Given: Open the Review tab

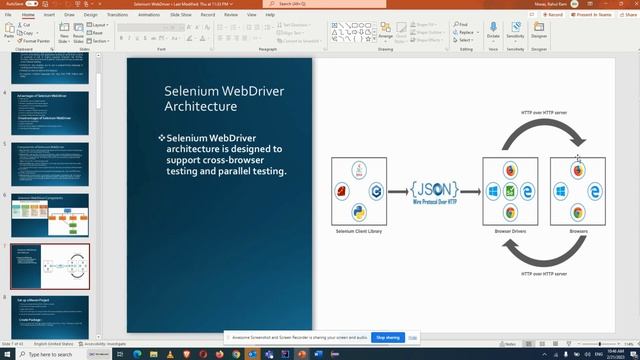Looking at the screenshot, I should 231,15.
